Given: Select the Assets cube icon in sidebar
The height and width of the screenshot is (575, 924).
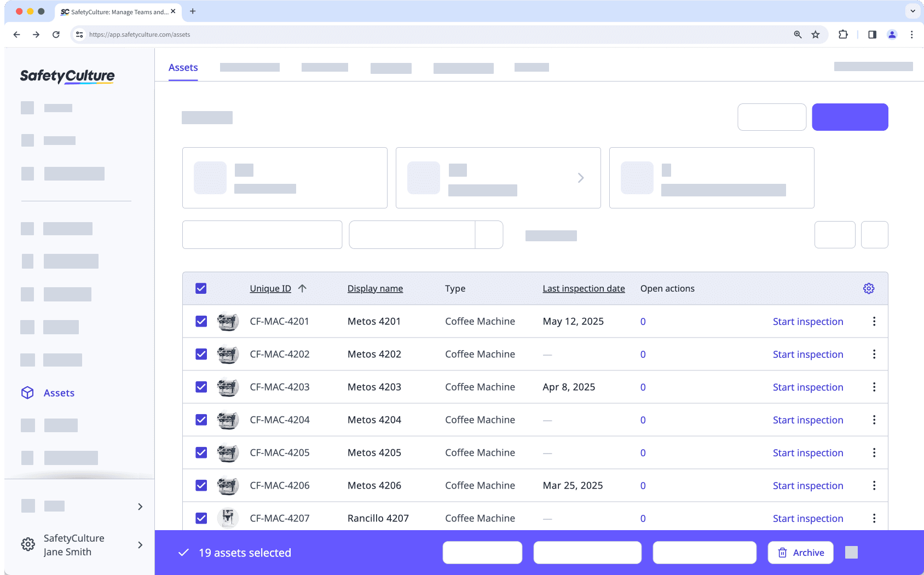Looking at the screenshot, I should coord(27,392).
